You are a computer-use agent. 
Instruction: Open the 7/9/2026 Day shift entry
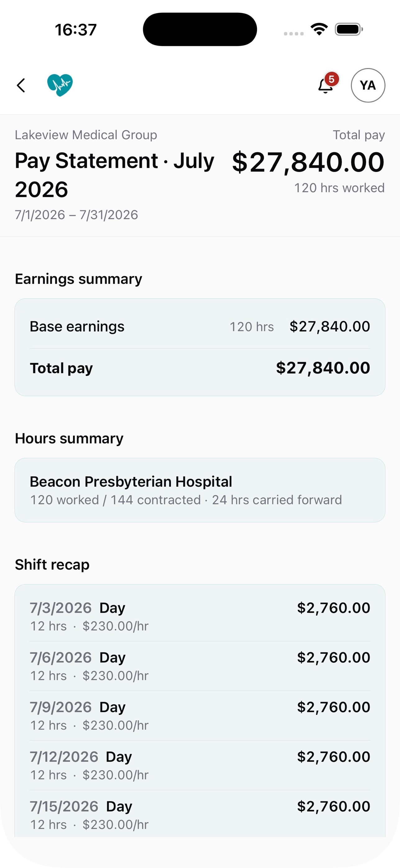click(x=200, y=715)
